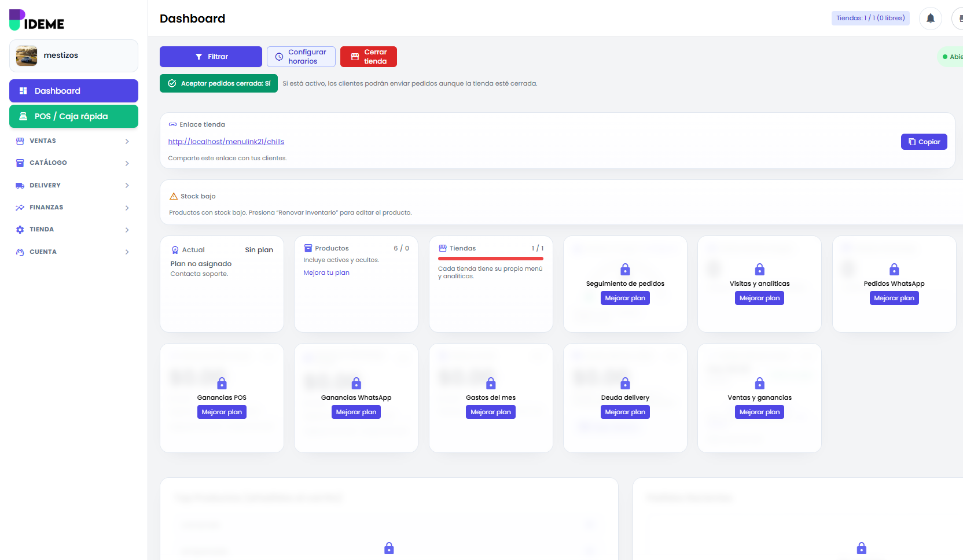Click the Productos '6 / 0' count

(x=402, y=249)
